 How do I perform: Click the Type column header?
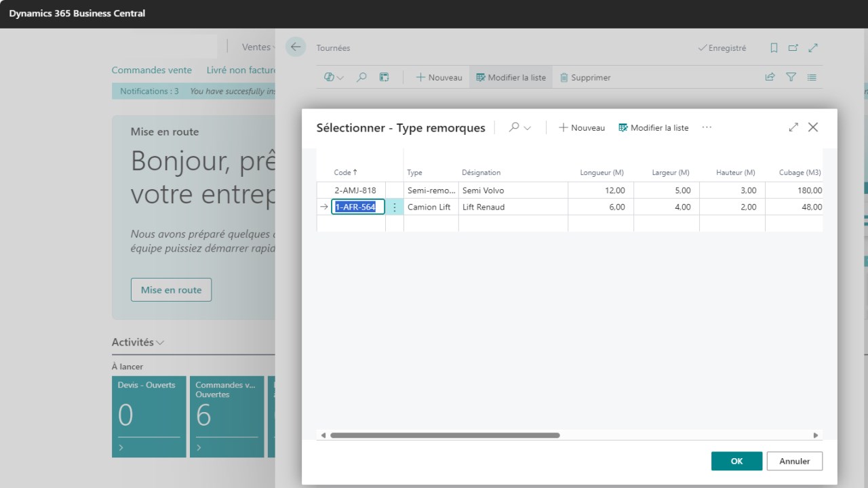[414, 172]
